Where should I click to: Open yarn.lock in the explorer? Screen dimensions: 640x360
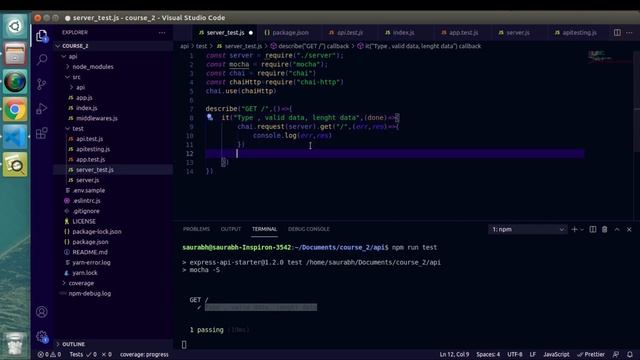coord(84,273)
